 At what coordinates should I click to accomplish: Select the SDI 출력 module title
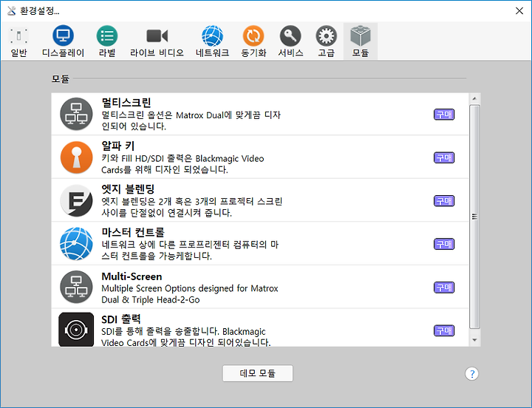(x=120, y=319)
